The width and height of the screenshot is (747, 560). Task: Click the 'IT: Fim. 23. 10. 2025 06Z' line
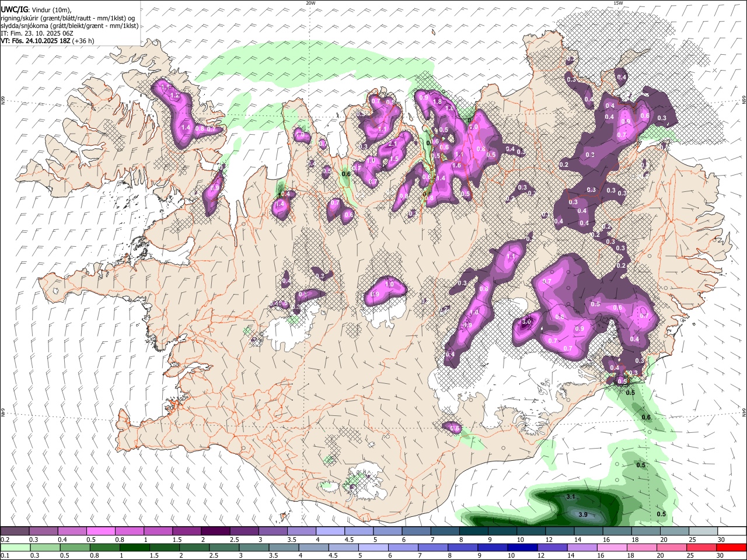[37, 33]
